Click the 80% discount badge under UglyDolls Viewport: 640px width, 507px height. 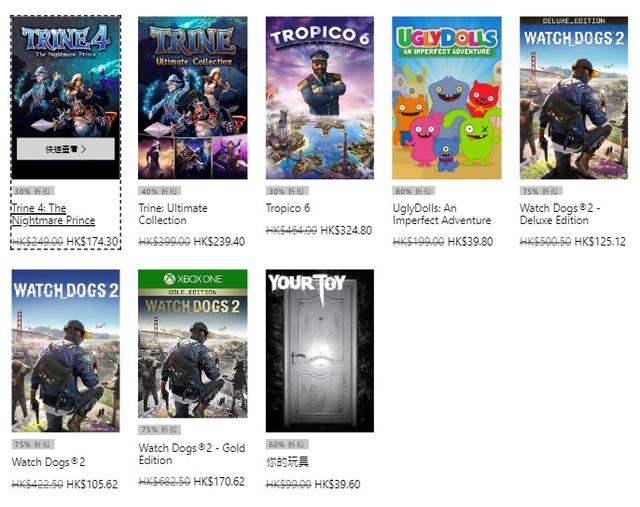413,191
